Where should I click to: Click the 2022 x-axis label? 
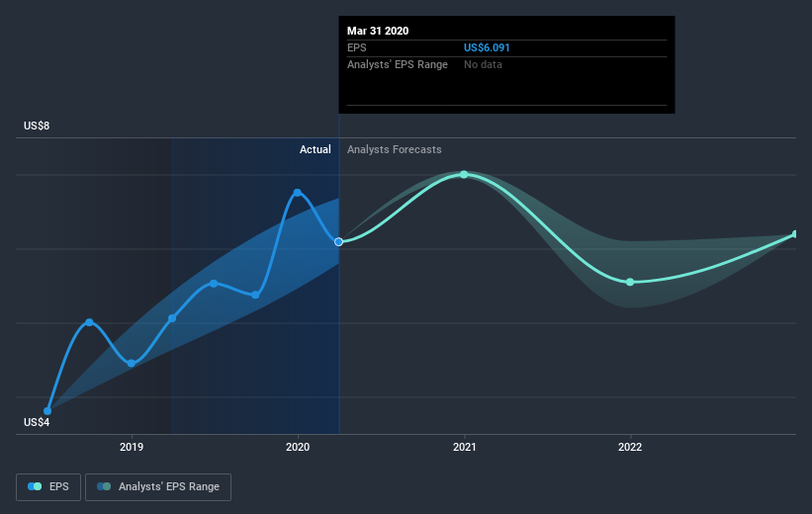click(x=630, y=447)
